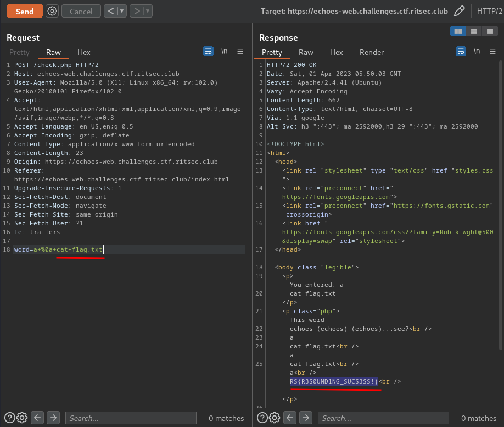This screenshot has height=427, width=504.
Task: Toggle word wrap in Response pane
Action: 461,51
